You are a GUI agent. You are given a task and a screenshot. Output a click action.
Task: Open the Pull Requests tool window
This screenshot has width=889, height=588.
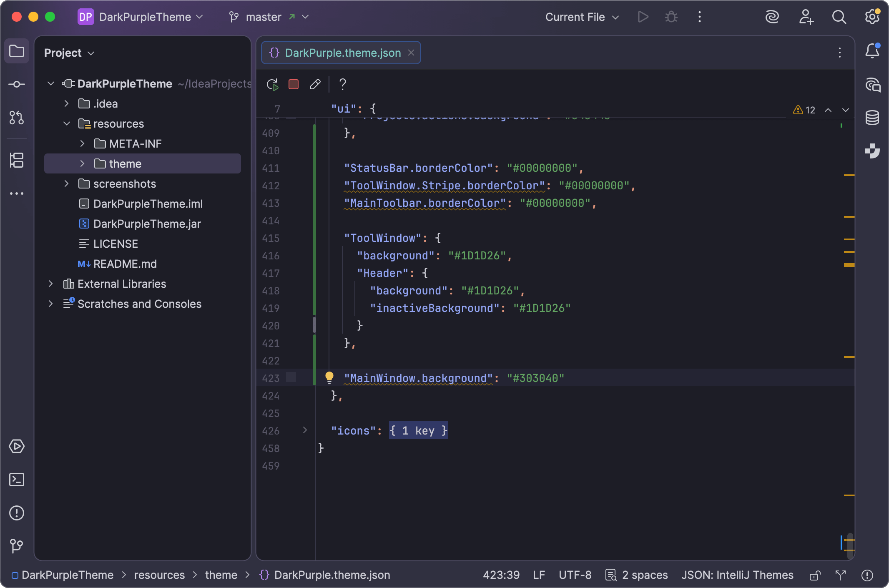pyautogui.click(x=17, y=118)
